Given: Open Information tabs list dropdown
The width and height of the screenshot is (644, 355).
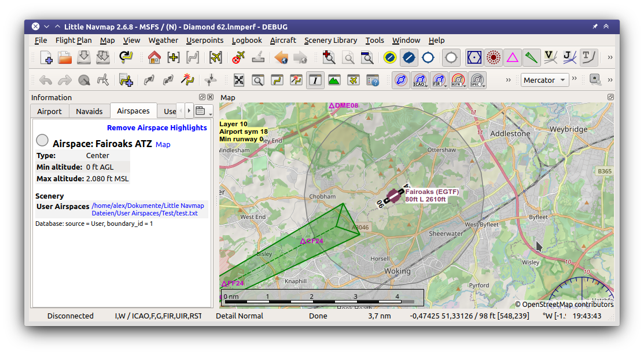Looking at the screenshot, I should pos(204,111).
